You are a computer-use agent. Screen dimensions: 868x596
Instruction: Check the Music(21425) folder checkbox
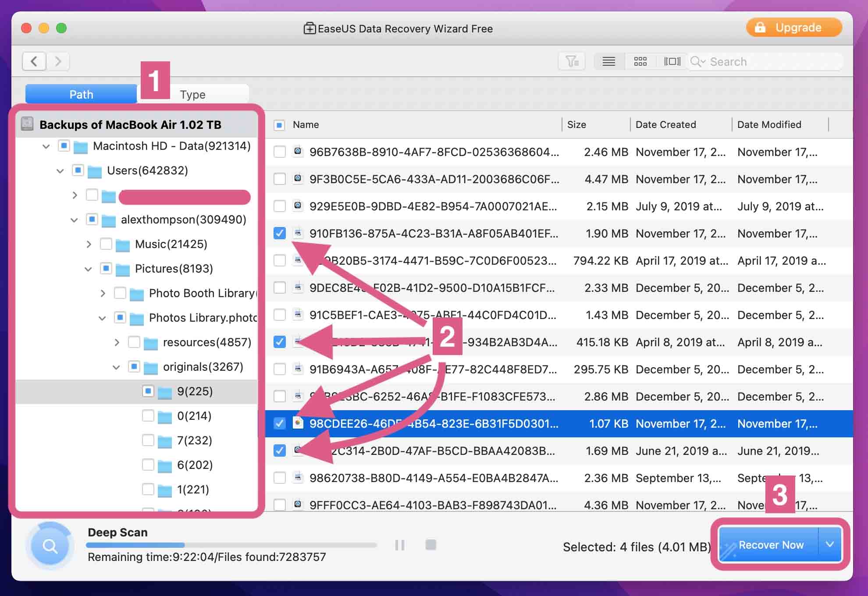pyautogui.click(x=106, y=244)
